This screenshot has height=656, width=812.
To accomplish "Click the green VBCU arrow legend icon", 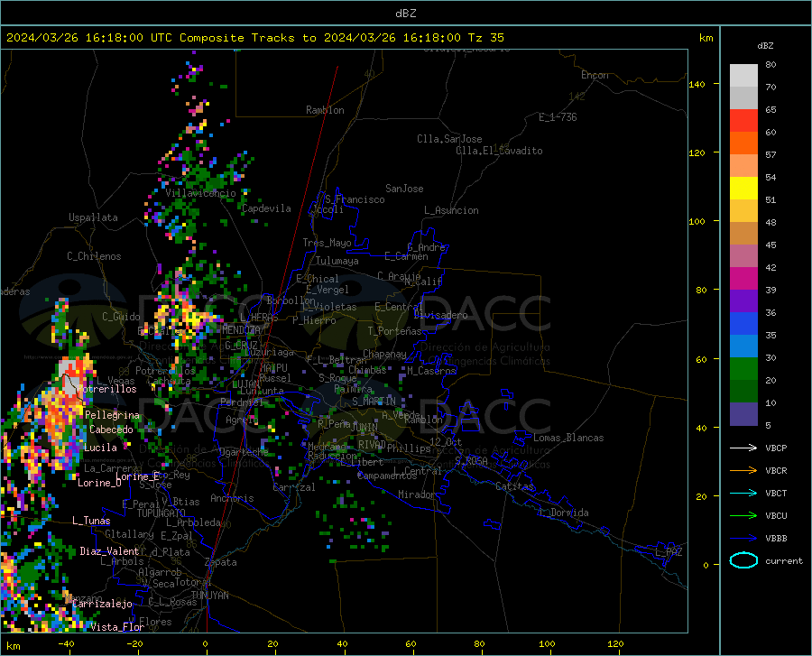I will (743, 516).
